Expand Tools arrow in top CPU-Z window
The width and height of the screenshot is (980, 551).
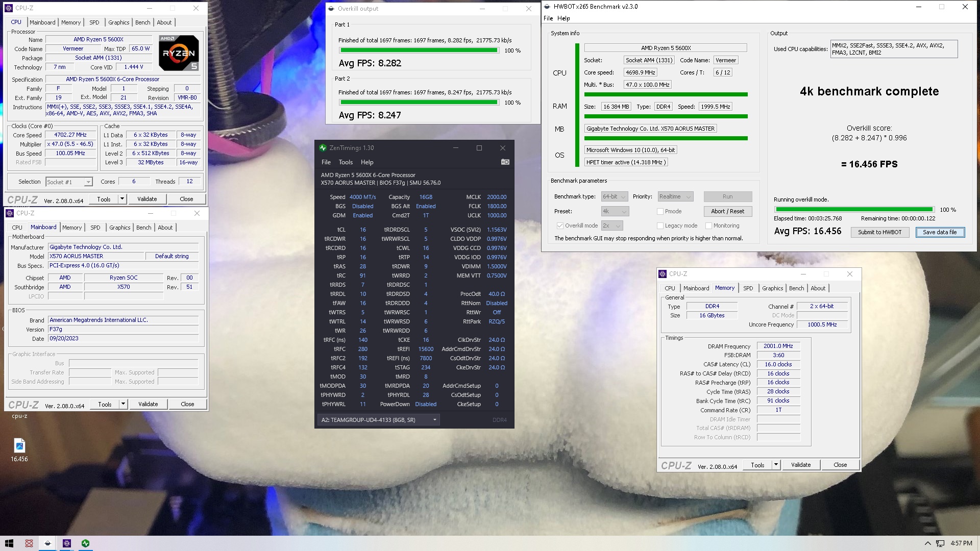click(122, 199)
